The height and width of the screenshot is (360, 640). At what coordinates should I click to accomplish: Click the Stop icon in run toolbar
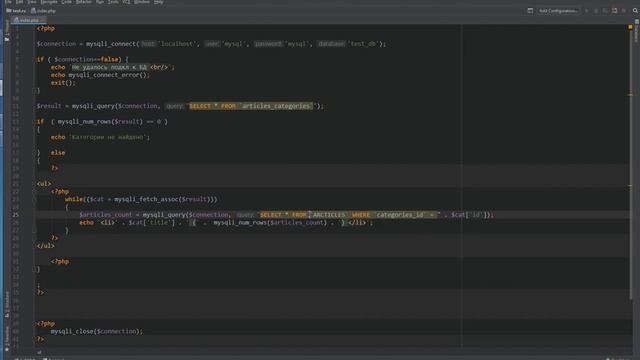coord(624,11)
